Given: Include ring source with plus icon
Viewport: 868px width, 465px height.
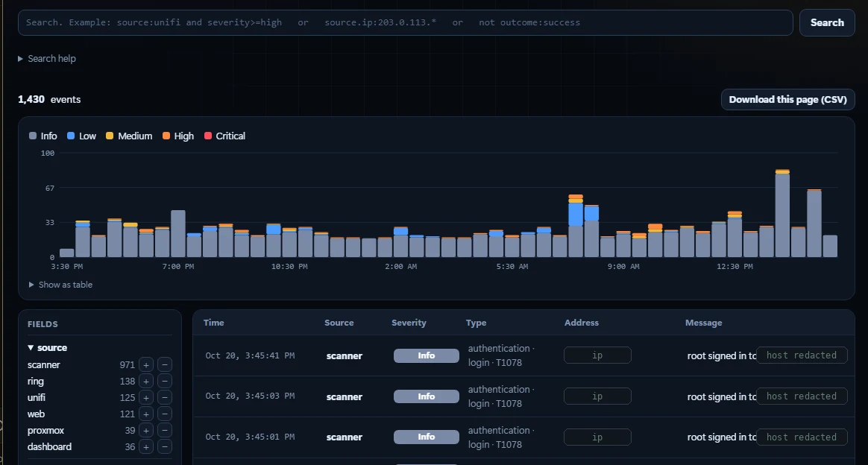Looking at the screenshot, I should (x=146, y=381).
